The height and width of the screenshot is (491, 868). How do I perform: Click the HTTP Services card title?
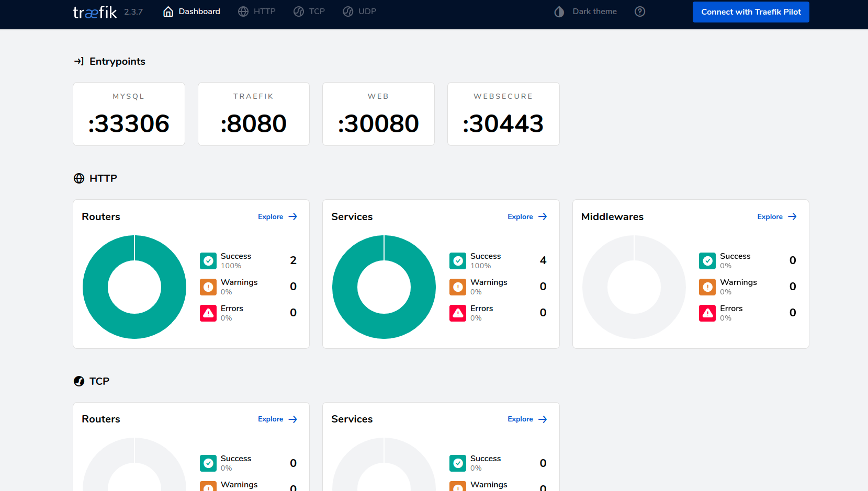(352, 216)
